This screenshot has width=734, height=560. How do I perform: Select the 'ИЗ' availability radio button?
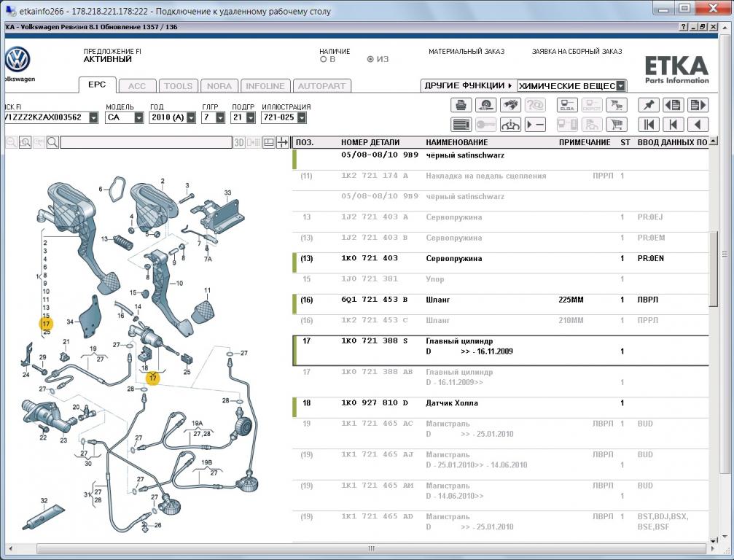(x=370, y=60)
